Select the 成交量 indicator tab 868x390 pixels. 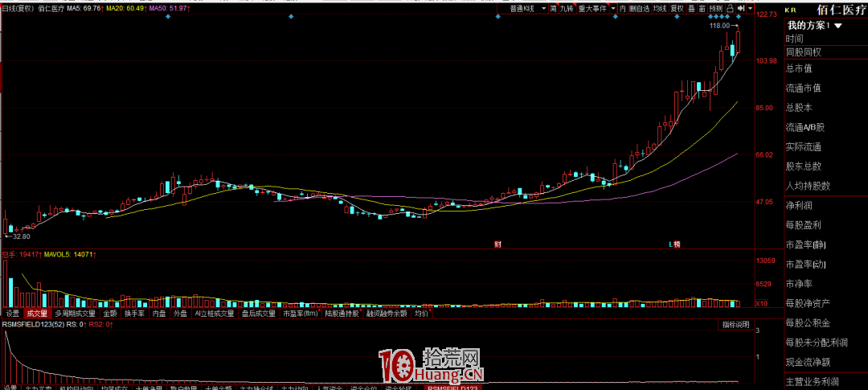tap(37, 314)
